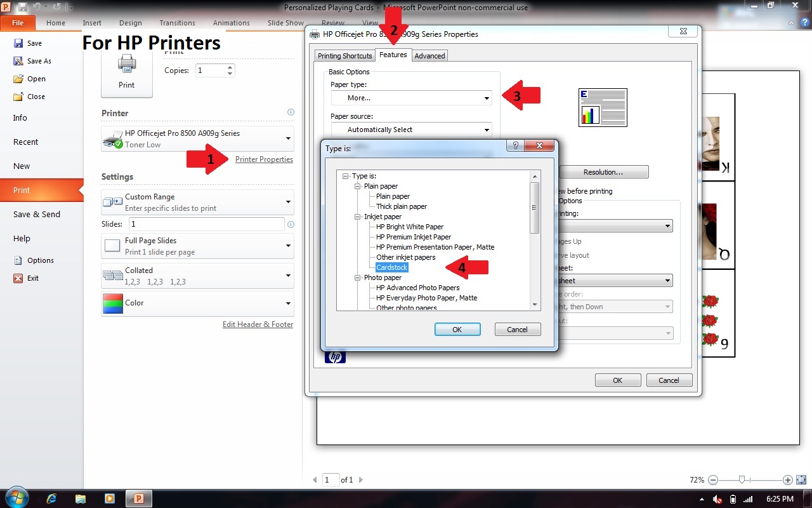Fit preview page to window
This screenshot has width=812, height=508.
coord(801,480)
